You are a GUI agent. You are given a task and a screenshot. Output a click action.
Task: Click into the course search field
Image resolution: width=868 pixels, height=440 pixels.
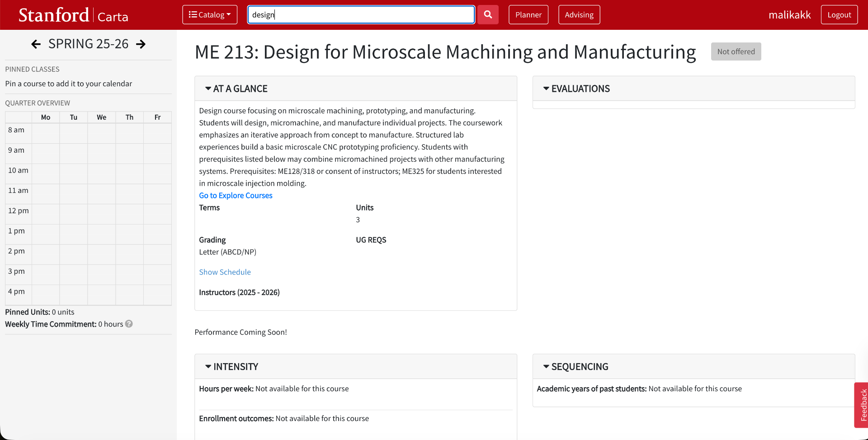[x=361, y=14]
